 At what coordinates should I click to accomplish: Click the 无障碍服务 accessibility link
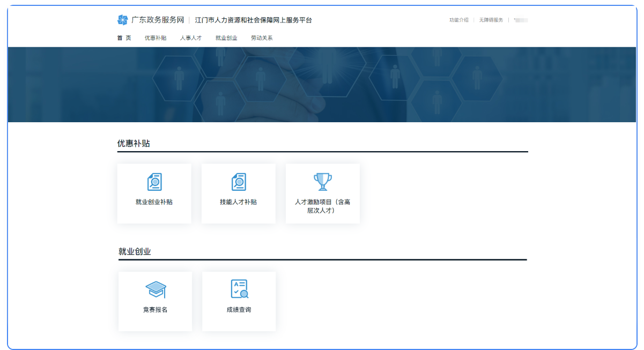[x=491, y=20]
